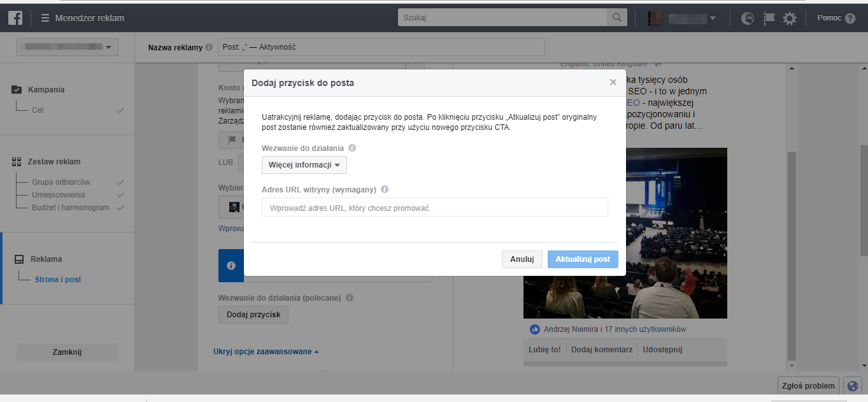The height and width of the screenshot is (402, 868).
Task: Click the Pomoc help question mark
Action: (x=850, y=18)
